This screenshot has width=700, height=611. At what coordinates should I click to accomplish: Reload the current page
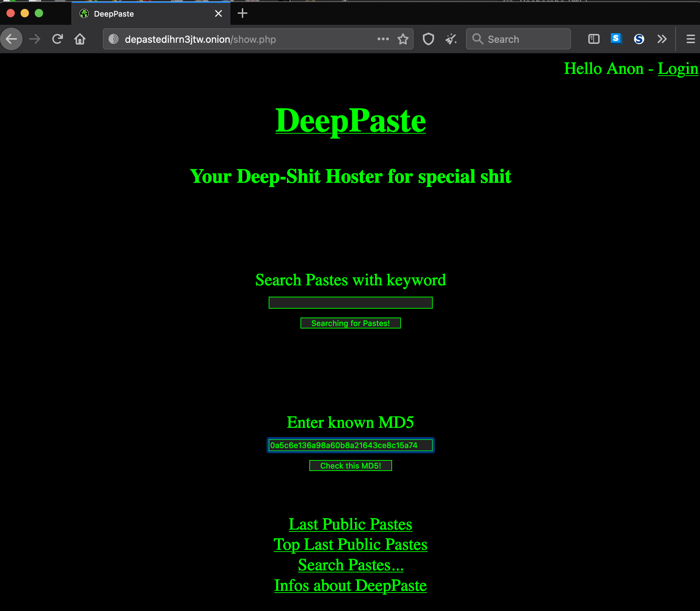coord(57,39)
